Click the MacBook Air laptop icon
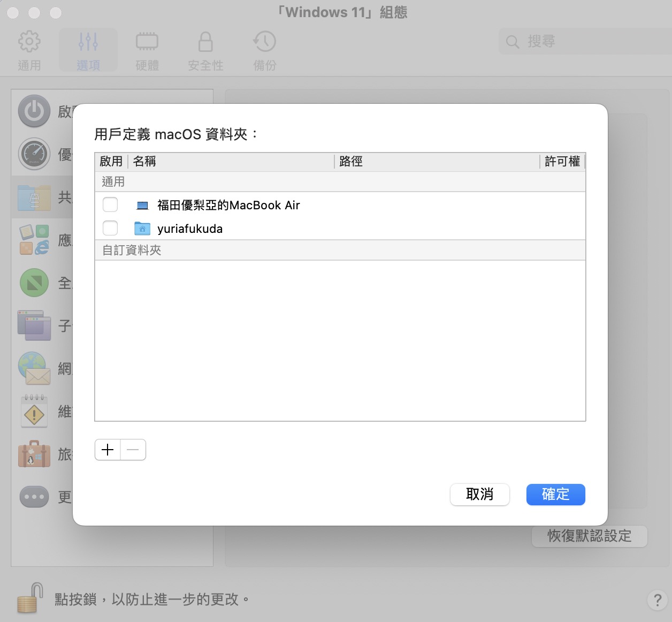The image size is (672, 622). (x=142, y=206)
